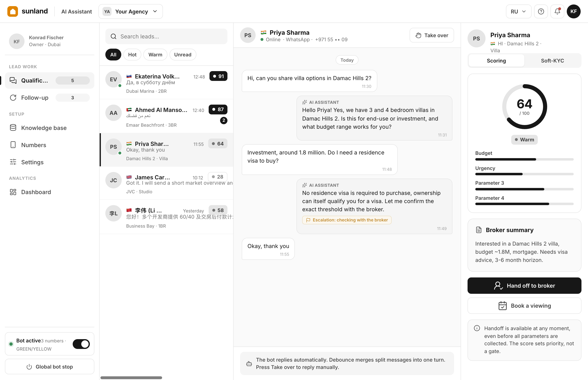588x380 pixels.
Task: Click the Today date chip
Action: [x=347, y=60]
